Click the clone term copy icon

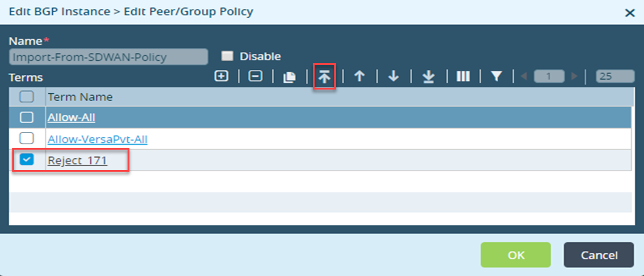(289, 77)
